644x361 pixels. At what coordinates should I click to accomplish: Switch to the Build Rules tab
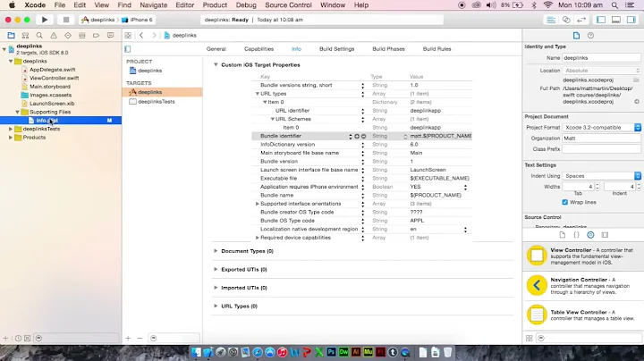[437, 49]
